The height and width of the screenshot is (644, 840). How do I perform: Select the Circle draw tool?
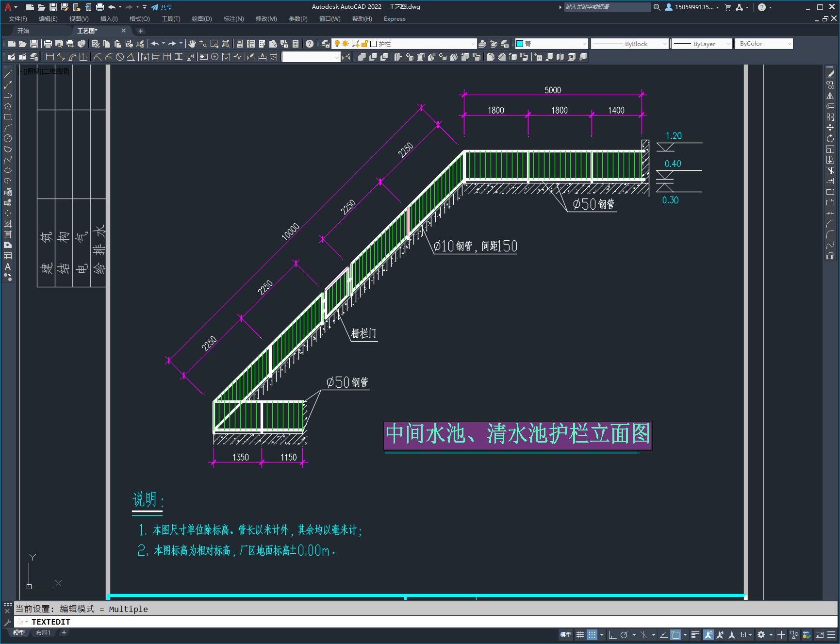[x=8, y=138]
